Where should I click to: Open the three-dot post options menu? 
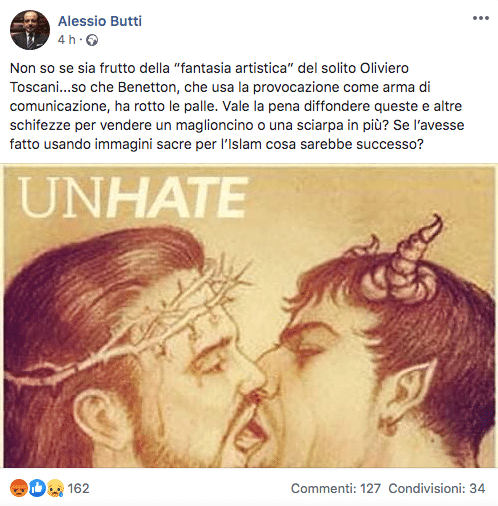(481, 18)
